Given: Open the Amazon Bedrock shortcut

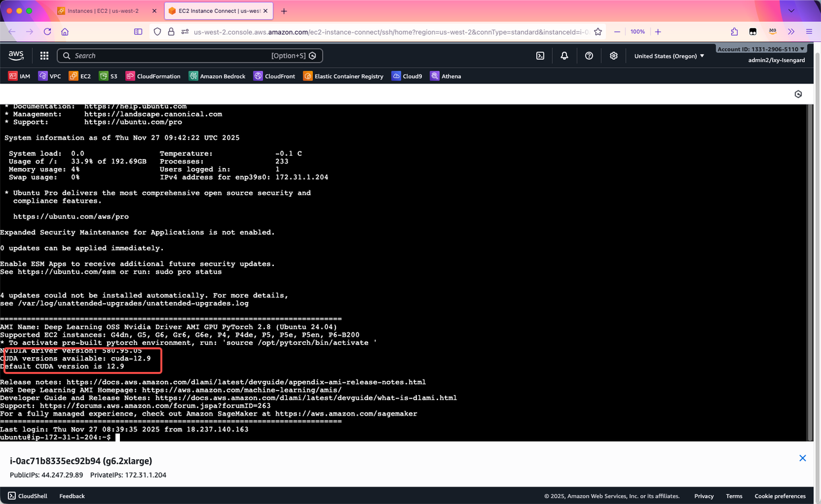Looking at the screenshot, I should 217,76.
